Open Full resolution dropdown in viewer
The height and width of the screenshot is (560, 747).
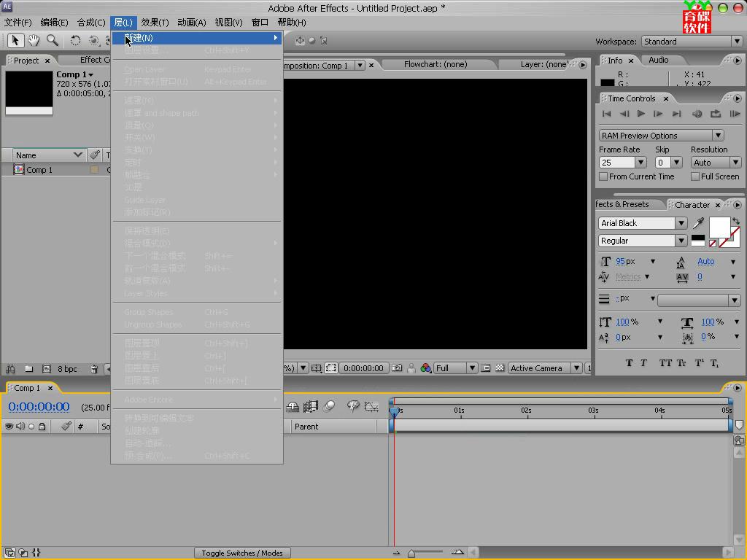tap(455, 368)
